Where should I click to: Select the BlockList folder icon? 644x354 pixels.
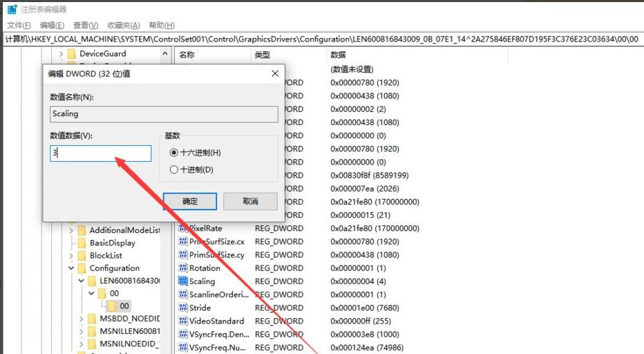coord(82,255)
